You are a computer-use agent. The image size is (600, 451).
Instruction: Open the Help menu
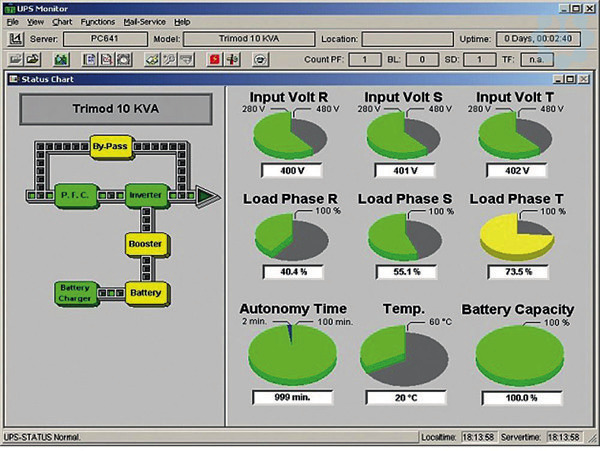point(182,21)
